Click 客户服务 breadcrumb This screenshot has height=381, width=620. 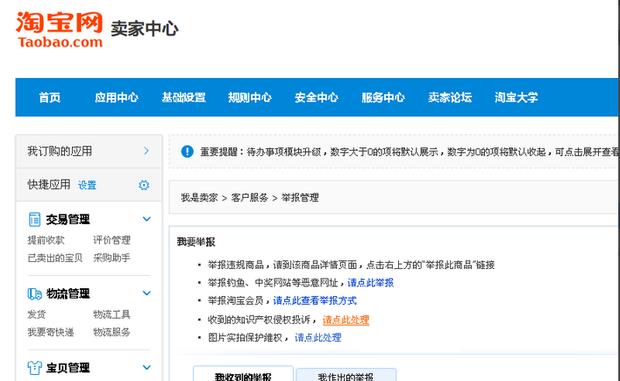coord(250,198)
